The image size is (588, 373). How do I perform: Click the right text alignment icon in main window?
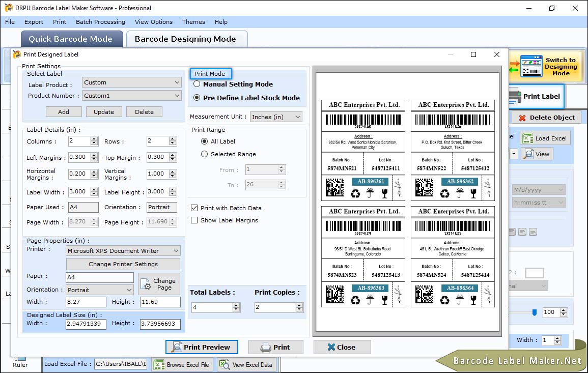(x=533, y=232)
